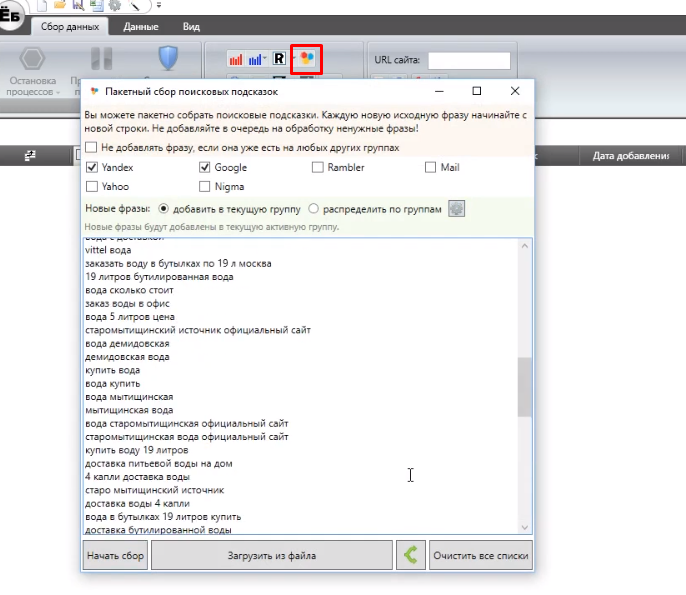Switch to the Сбор данных ribbon tab
The height and width of the screenshot is (595, 686).
point(70,27)
